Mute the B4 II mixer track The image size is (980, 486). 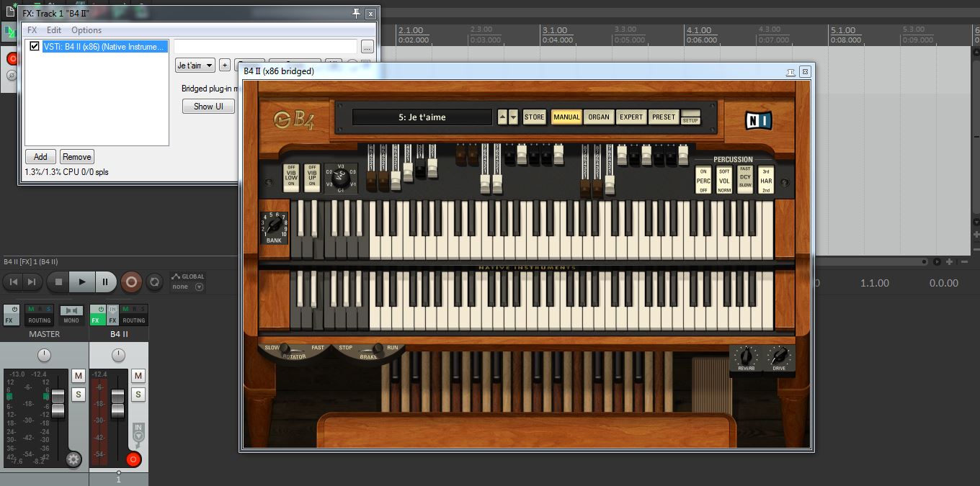click(138, 375)
